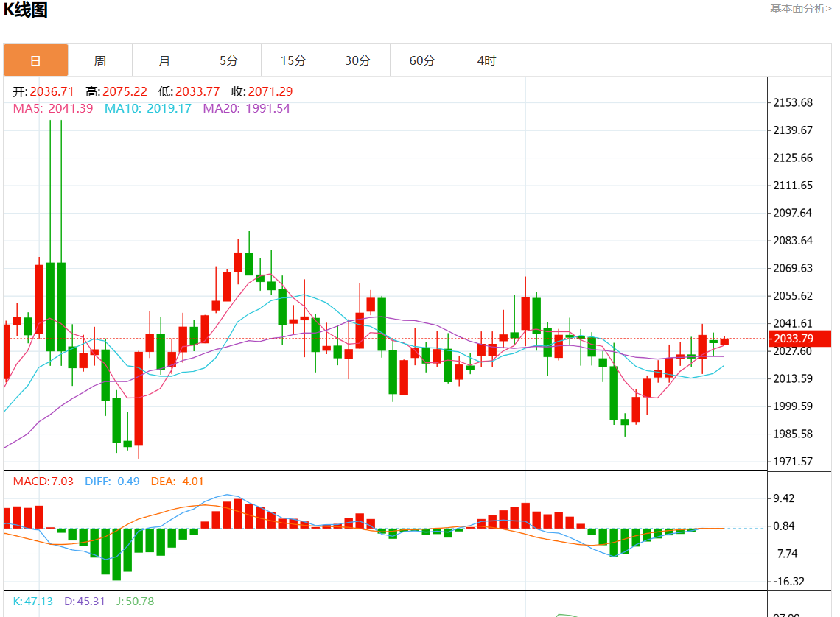Viewport: 840px width, 617px height.
Task: Click the -16.32 MACD axis label
Action: pos(788,582)
